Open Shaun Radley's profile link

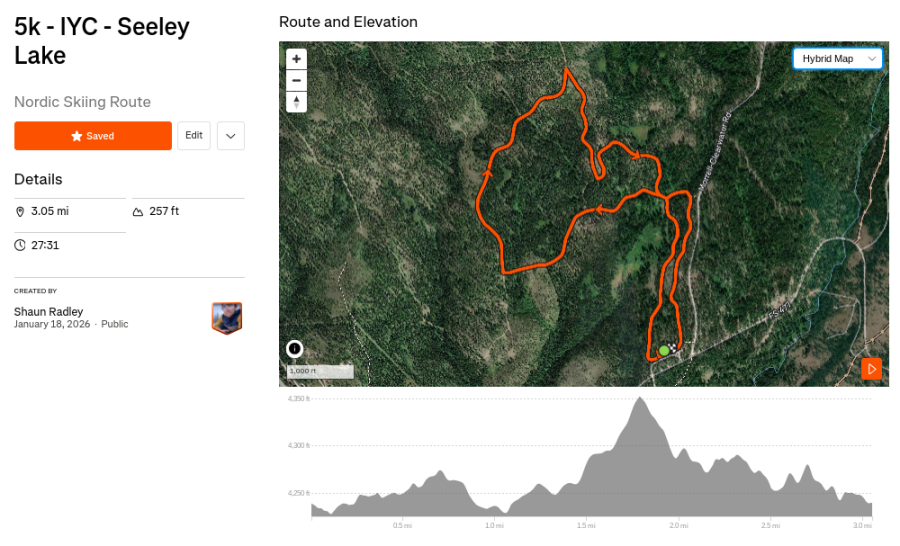coord(48,311)
